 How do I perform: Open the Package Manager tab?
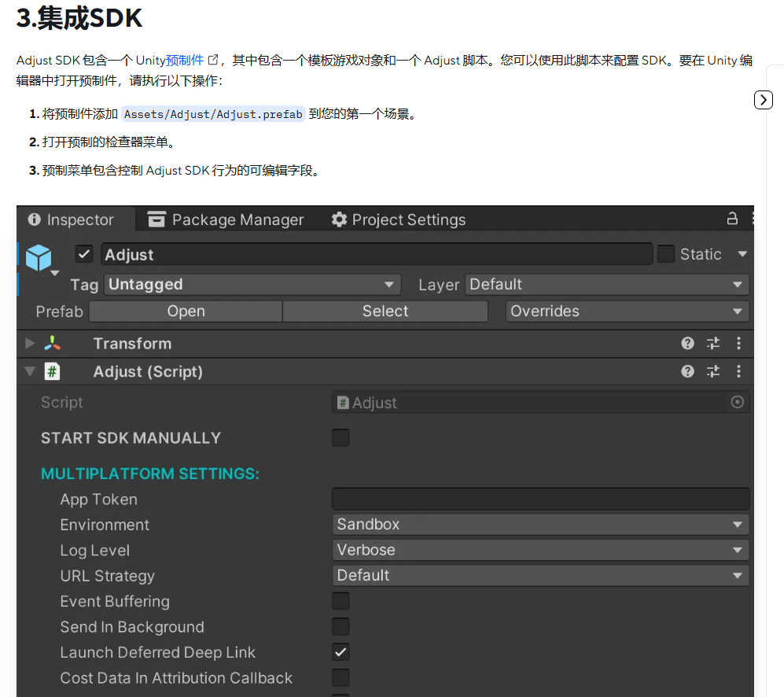pos(226,219)
